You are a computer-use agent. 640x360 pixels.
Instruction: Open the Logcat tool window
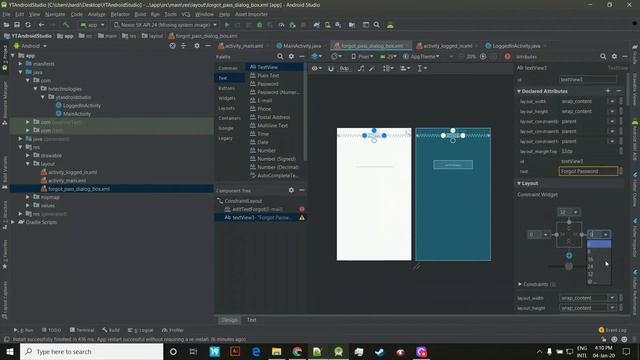tap(140, 330)
